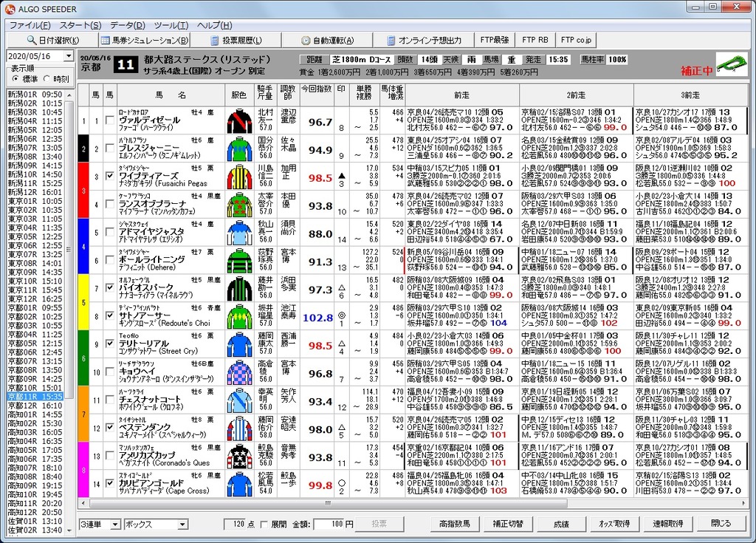
Task: Click the jockey silk icon for アメリカズカップ
Action: point(239,457)
